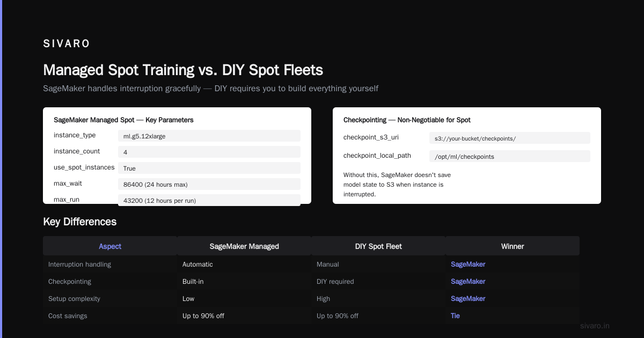Click the instance_type value ml.g5.12xlarge
Image resolution: width=644 pixels, height=338 pixels.
click(x=209, y=136)
